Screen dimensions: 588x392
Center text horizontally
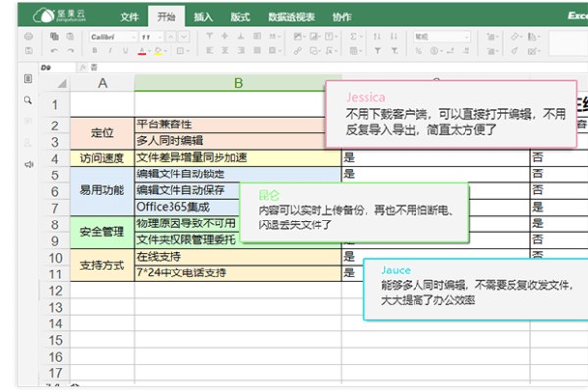225,51
